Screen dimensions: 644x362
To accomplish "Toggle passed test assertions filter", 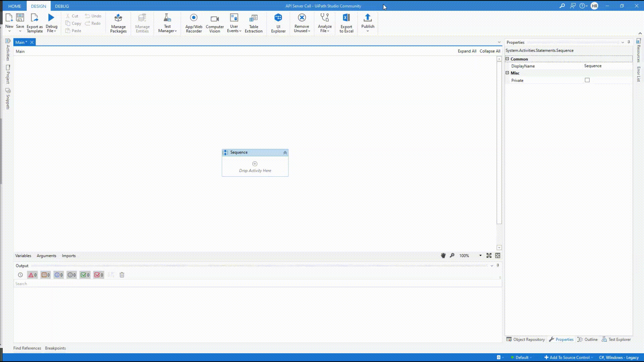I will coord(85,275).
